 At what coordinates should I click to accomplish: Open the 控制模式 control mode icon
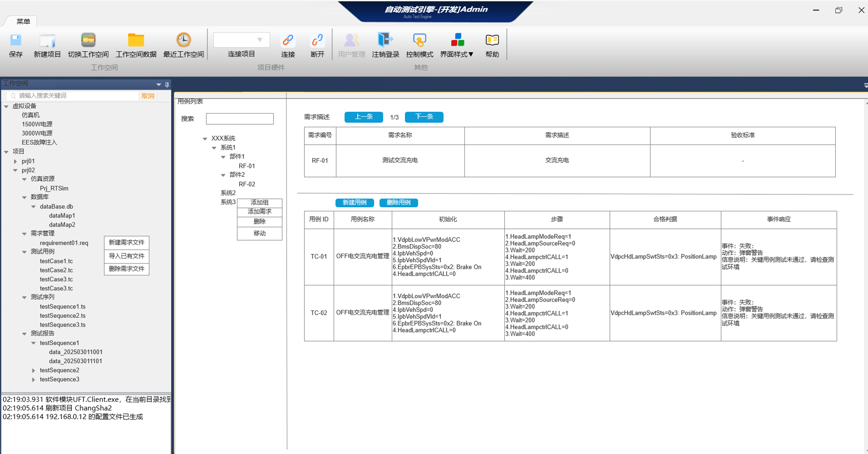[x=419, y=41]
